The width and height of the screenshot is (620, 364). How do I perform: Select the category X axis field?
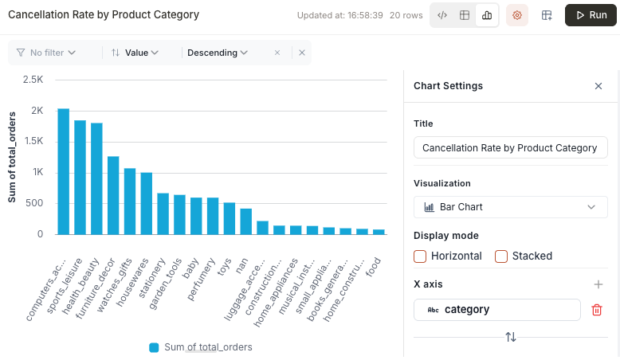[497, 310]
